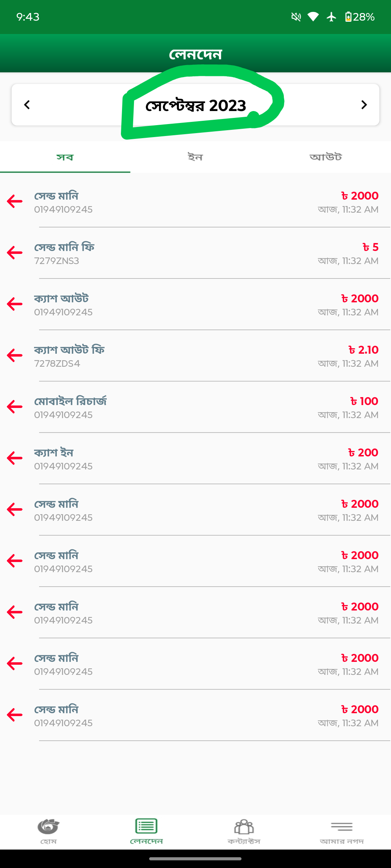Tap red arrow beside সেন্ড মানি ফি
Image resolution: width=391 pixels, height=868 pixels.
[15, 253]
